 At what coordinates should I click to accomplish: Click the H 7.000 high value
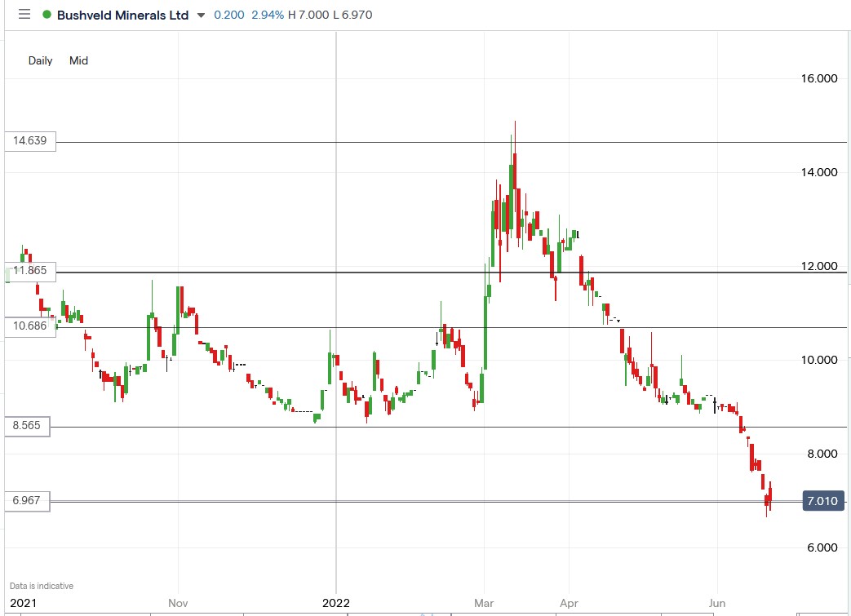click(308, 16)
